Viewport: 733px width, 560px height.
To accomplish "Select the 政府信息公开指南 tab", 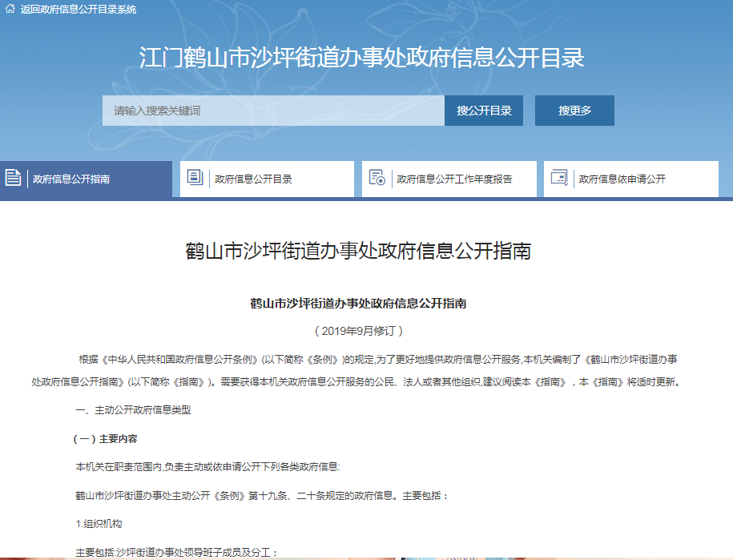I will click(x=86, y=179).
